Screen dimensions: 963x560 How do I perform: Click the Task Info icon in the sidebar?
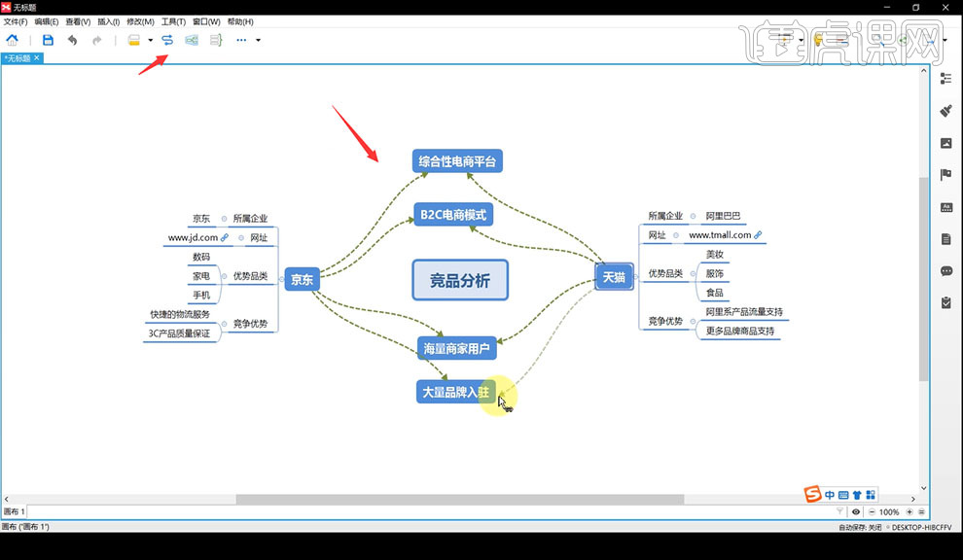948,302
